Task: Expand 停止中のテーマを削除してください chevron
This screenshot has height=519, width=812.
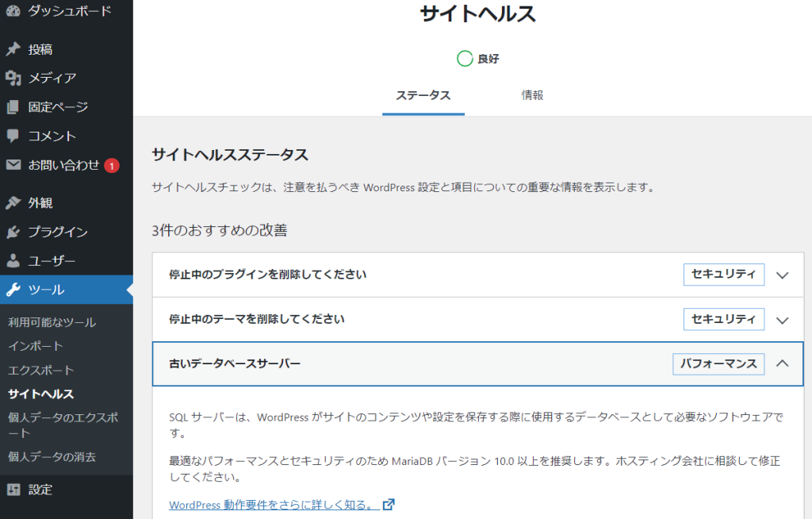Action: [x=782, y=320]
